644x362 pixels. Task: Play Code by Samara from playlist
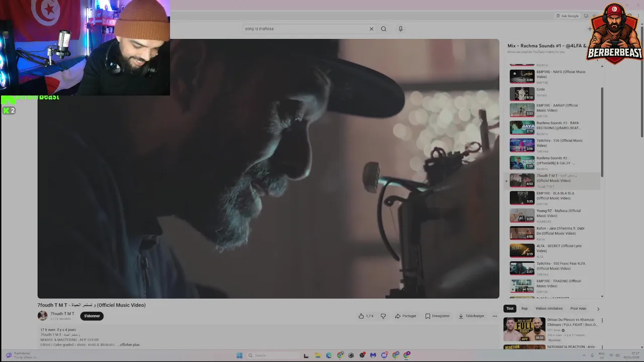click(554, 94)
